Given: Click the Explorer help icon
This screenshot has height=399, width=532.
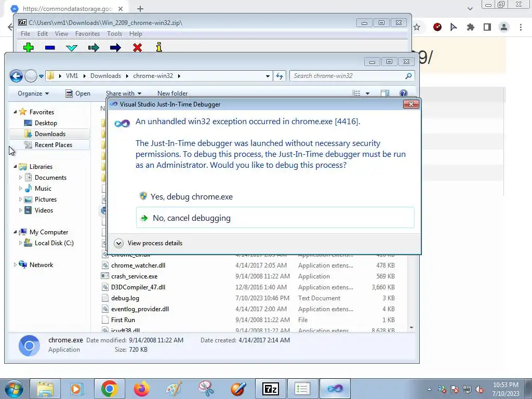Looking at the screenshot, I should click(403, 94).
